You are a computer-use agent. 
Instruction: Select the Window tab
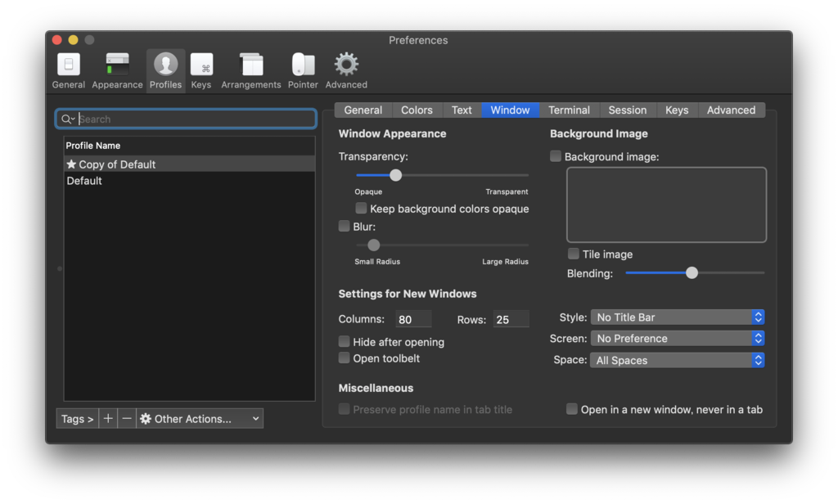click(511, 110)
